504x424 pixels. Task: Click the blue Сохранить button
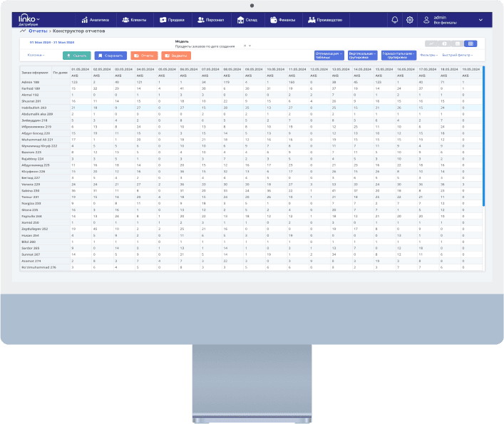tap(110, 55)
